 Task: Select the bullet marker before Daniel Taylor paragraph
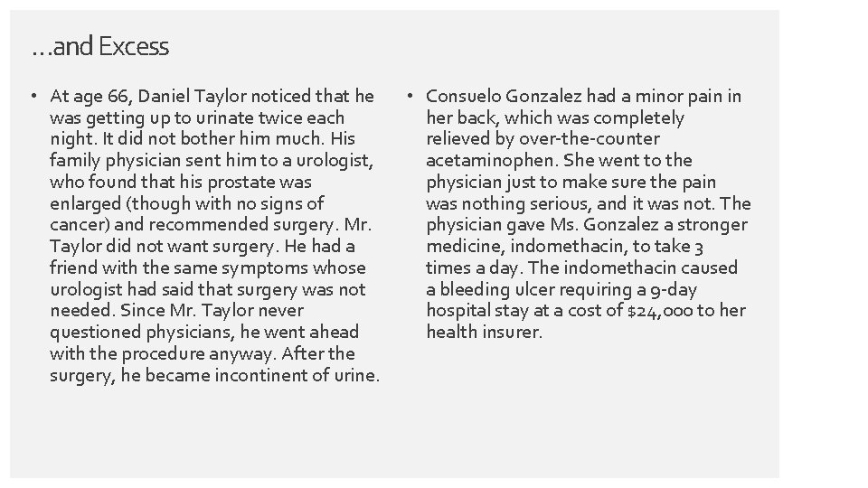pos(34,97)
